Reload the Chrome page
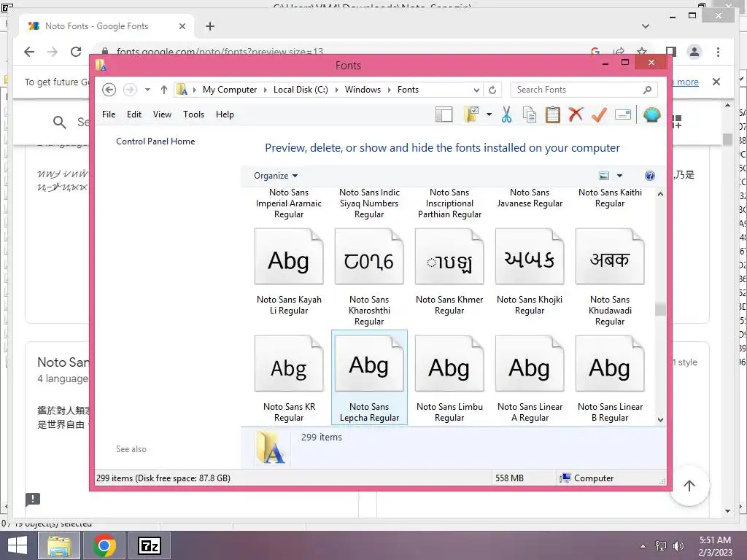Screen dimensions: 747x560 (76, 52)
